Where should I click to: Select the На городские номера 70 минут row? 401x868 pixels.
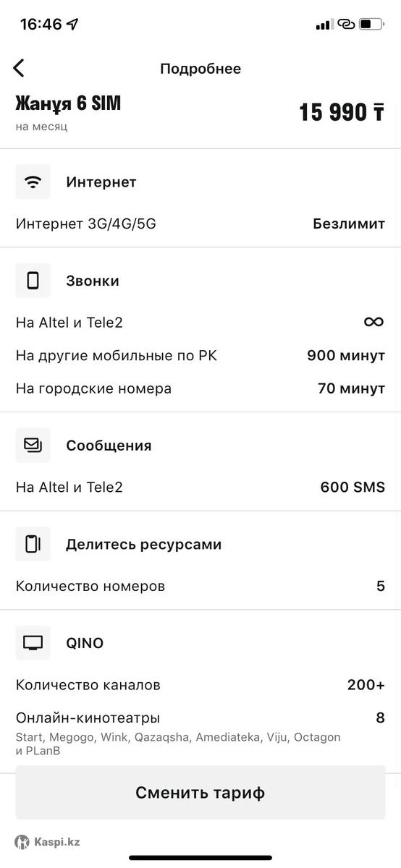click(200, 388)
